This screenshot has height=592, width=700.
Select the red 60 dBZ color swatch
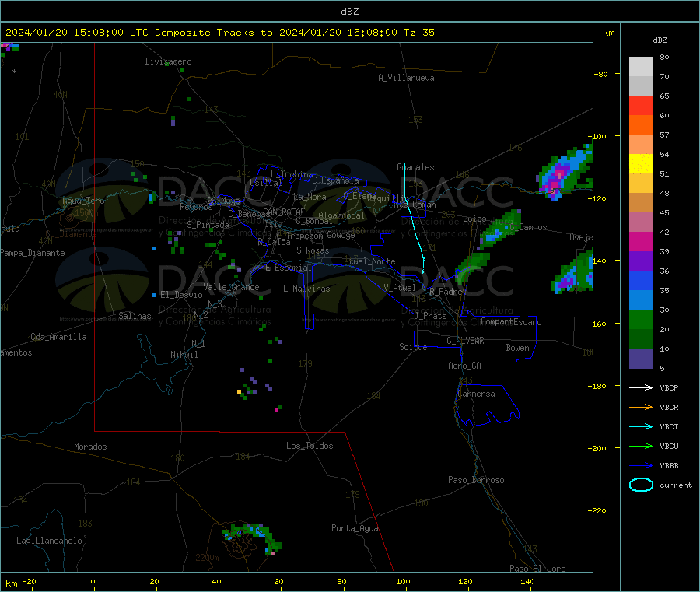641,105
